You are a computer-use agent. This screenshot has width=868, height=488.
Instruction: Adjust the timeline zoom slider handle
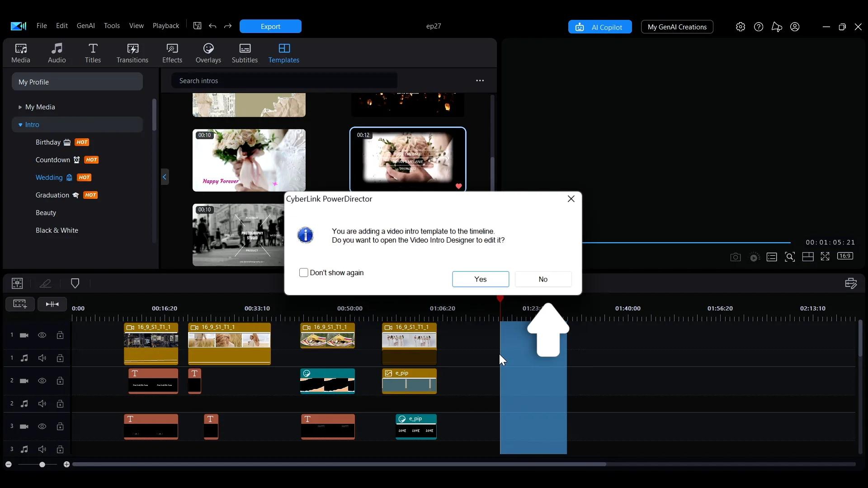(42, 465)
